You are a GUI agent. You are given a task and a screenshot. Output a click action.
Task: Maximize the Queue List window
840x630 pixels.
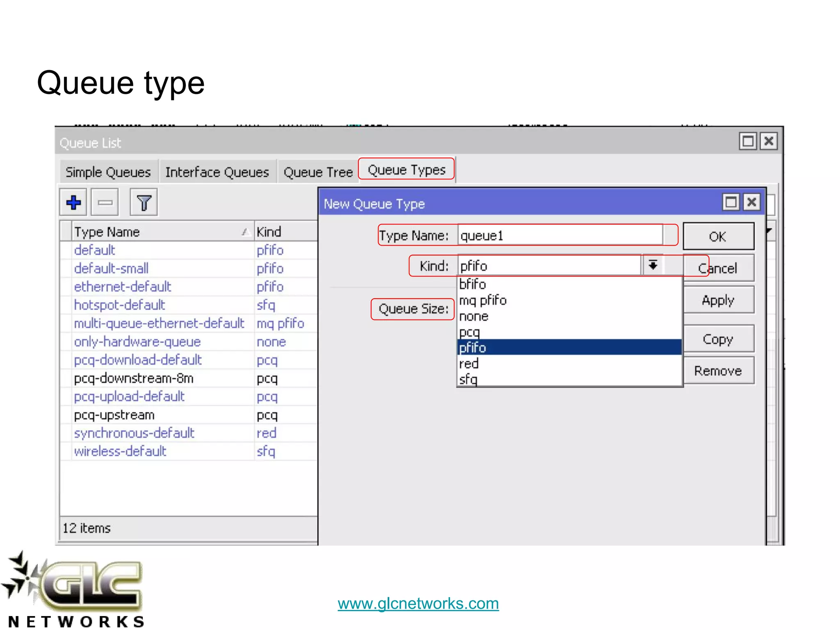click(748, 142)
